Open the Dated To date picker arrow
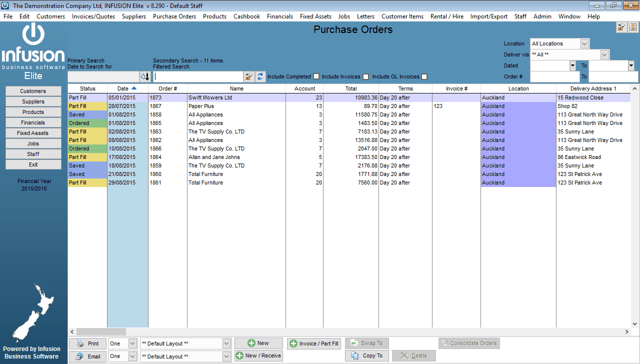The image size is (640, 364). (631, 65)
